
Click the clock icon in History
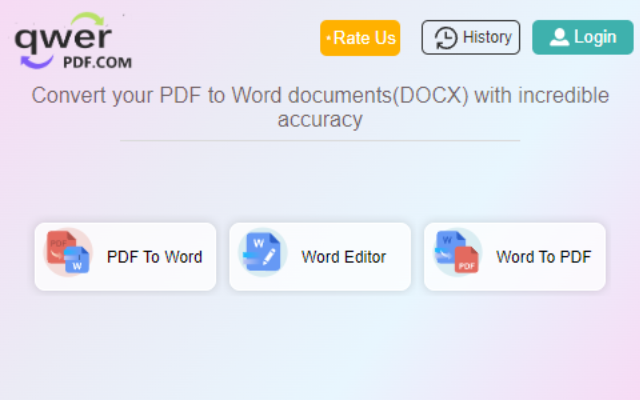[x=445, y=38]
